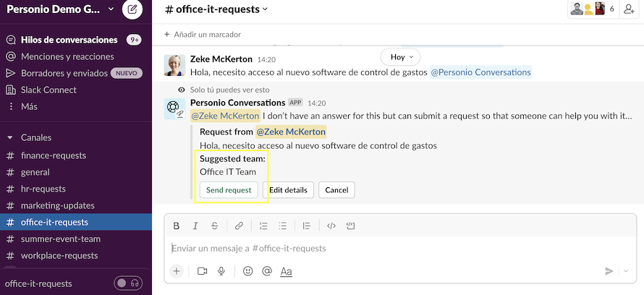The width and height of the screenshot is (644, 295).
Task: Open the marketing-updates channel
Action: coord(57,205)
